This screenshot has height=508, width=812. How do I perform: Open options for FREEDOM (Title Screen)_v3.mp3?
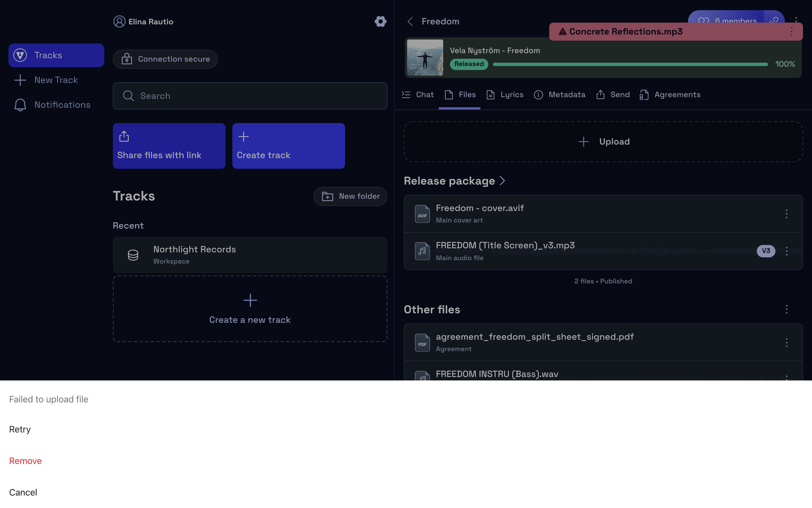[x=787, y=251]
